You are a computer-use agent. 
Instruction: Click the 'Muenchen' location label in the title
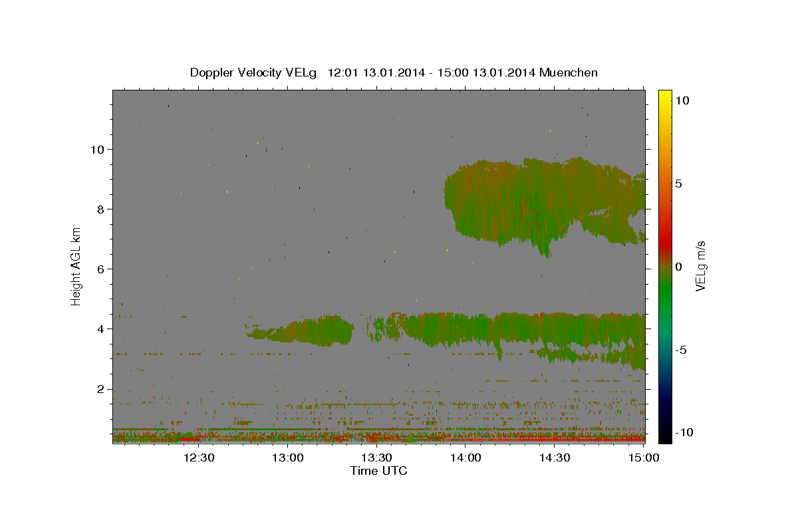click(x=569, y=72)
